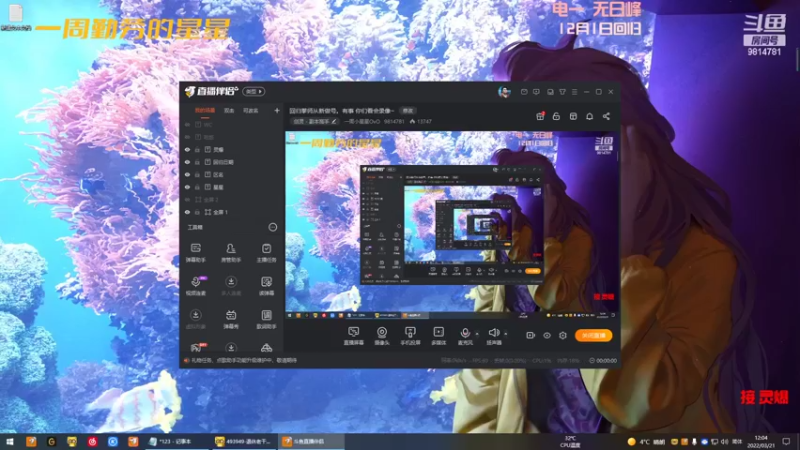Viewport: 800px width, 450px height.
Task: Toggle the lock on the 全屏 1 layer
Action: (x=197, y=212)
